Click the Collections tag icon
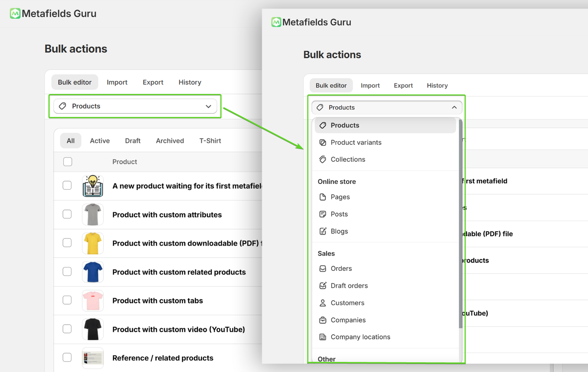This screenshot has width=588, height=372. [x=322, y=159]
